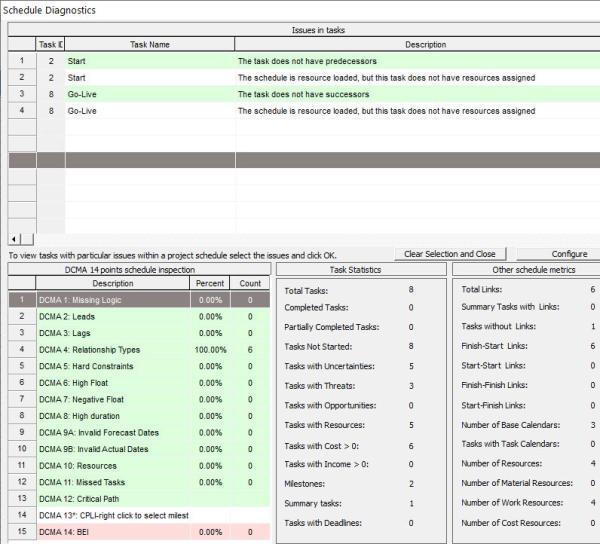Image resolution: width=600 pixels, height=544 pixels.
Task: Select DCMA 11: Missed Tasks row
Action: pyautogui.click(x=139, y=482)
